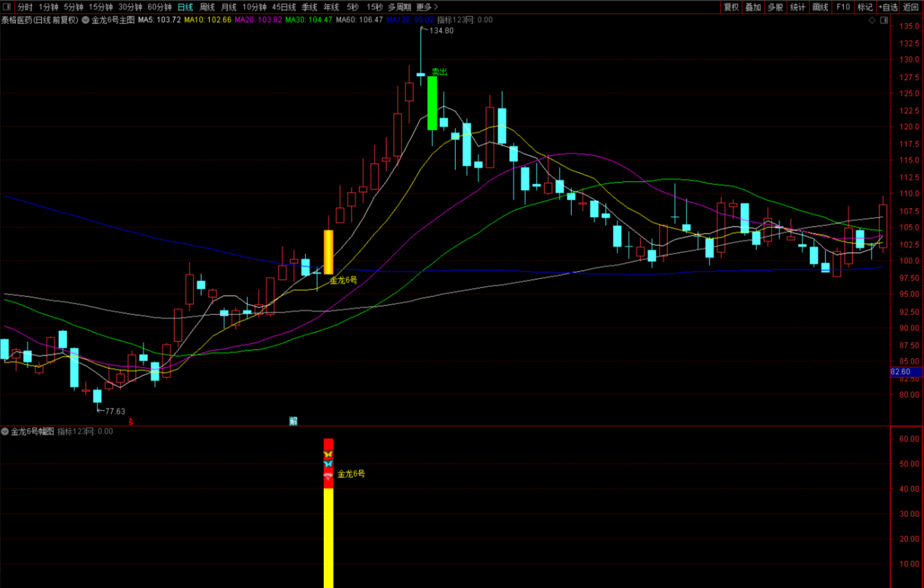Switch to the 年线 yearly chart
This screenshot has height=588, width=924.
click(x=331, y=7)
